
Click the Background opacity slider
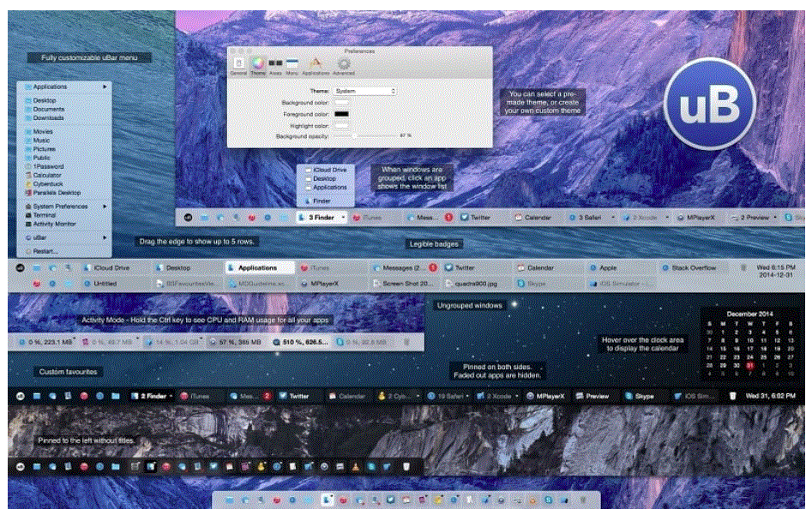365,136
